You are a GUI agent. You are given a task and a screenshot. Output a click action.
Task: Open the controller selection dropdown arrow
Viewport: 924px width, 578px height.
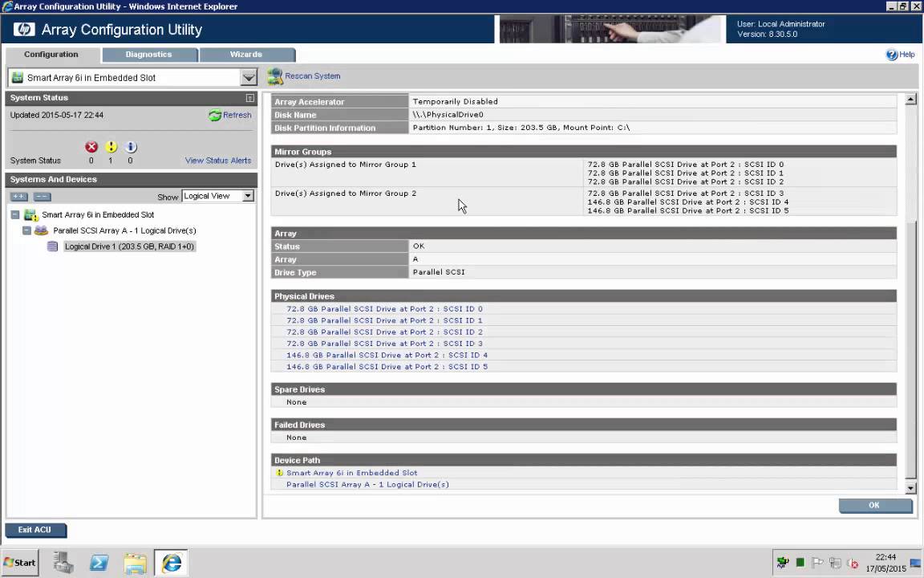pos(249,77)
